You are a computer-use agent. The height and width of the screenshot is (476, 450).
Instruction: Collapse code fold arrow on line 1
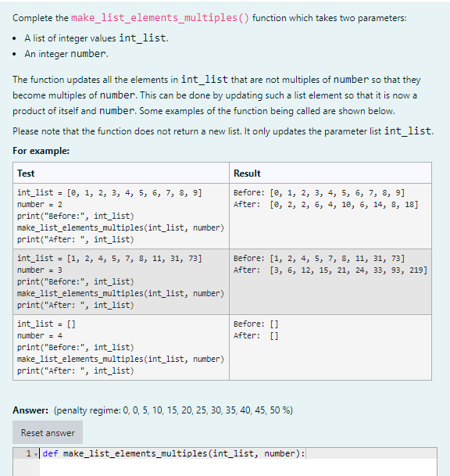36,454
